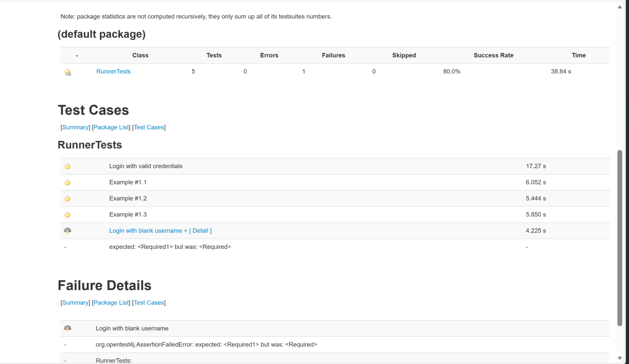Image resolution: width=629 pixels, height=364 pixels.
Task: Jump to Summary from Failure Details section
Action: pyautogui.click(x=75, y=303)
